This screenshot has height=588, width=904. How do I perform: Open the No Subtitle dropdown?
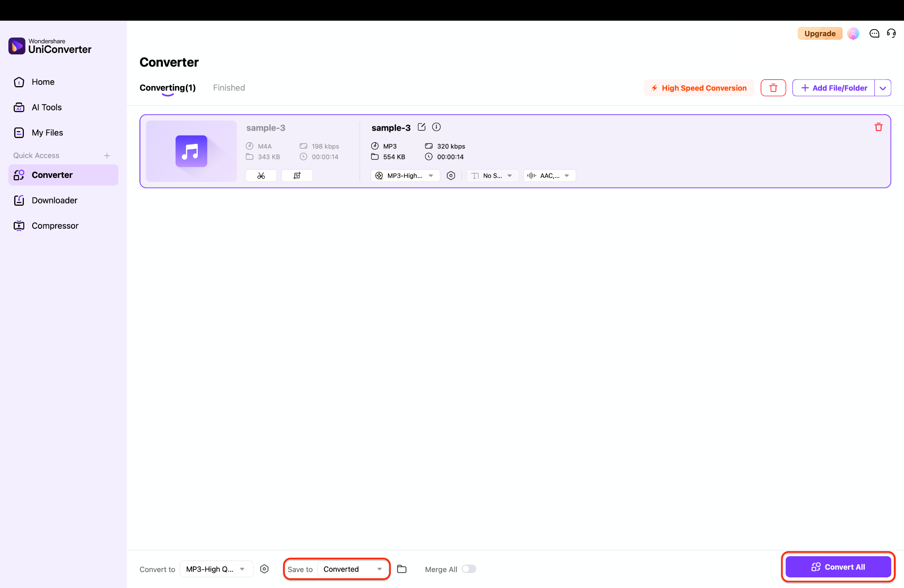tap(492, 176)
